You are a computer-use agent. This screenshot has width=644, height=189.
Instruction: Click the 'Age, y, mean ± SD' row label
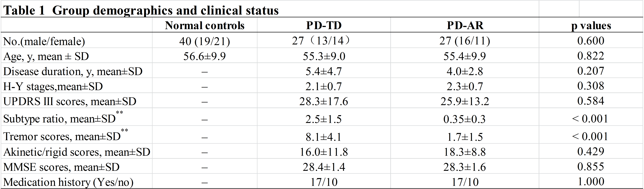click(46, 56)
